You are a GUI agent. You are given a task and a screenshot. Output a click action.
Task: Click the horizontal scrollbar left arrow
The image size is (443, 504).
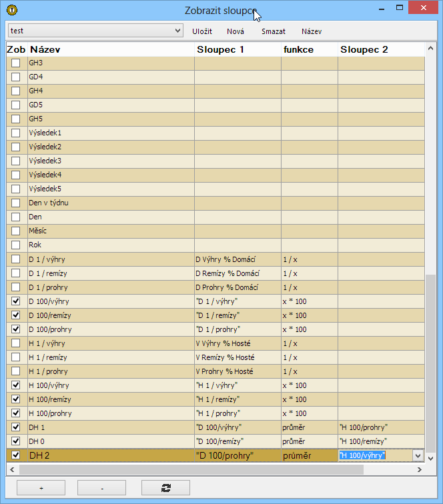12,469
